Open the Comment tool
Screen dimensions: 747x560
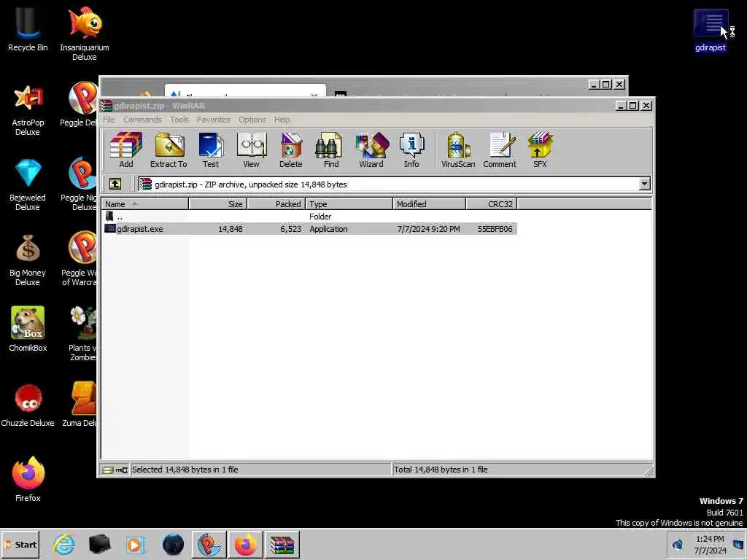(499, 150)
